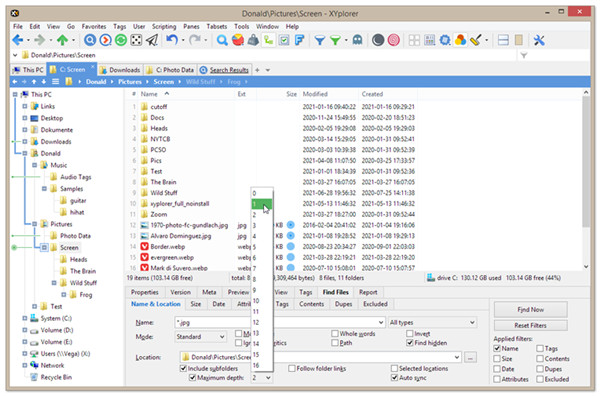Enable the Path checkbox
600x396 pixels.
point(335,343)
